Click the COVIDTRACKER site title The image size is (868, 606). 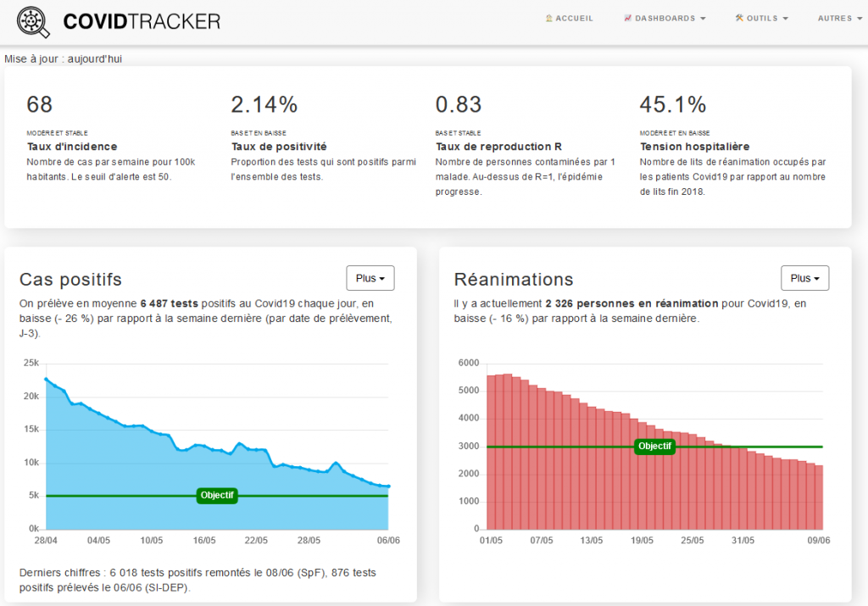point(142,21)
